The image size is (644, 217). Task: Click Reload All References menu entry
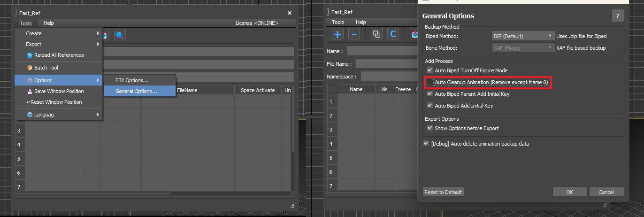pyautogui.click(x=59, y=55)
